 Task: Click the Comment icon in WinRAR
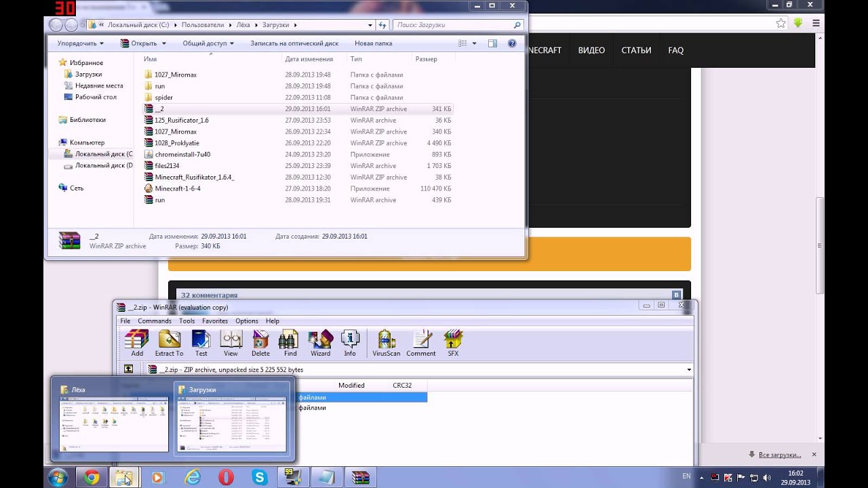pos(421,343)
